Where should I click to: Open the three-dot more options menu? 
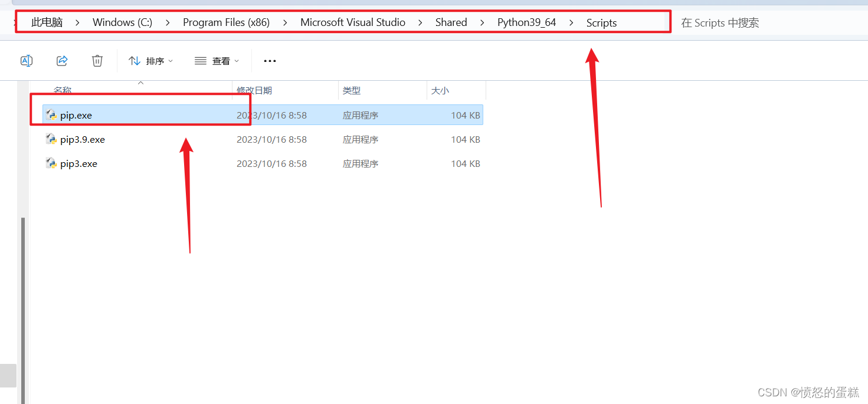[270, 61]
